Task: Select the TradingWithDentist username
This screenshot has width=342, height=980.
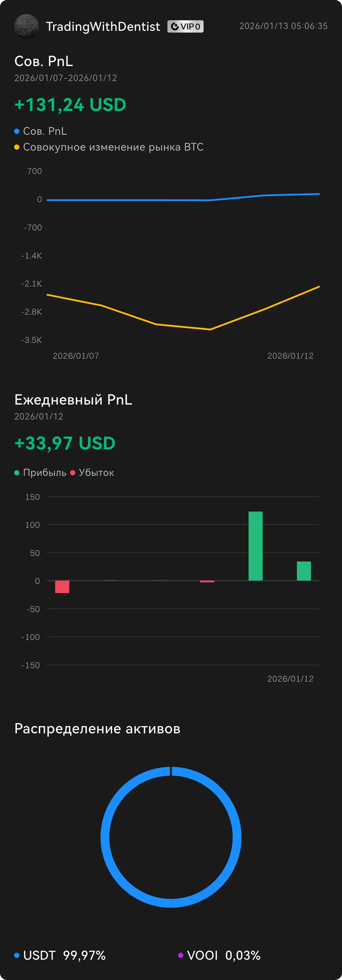Action: (x=103, y=26)
